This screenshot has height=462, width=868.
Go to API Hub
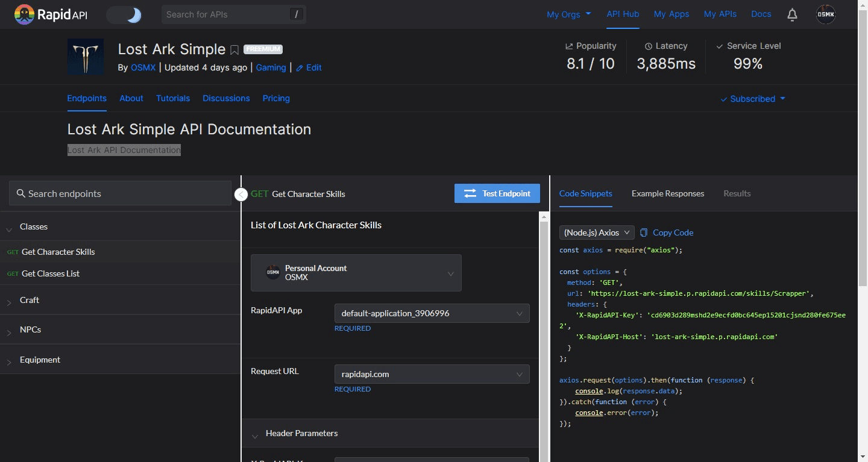(x=623, y=14)
